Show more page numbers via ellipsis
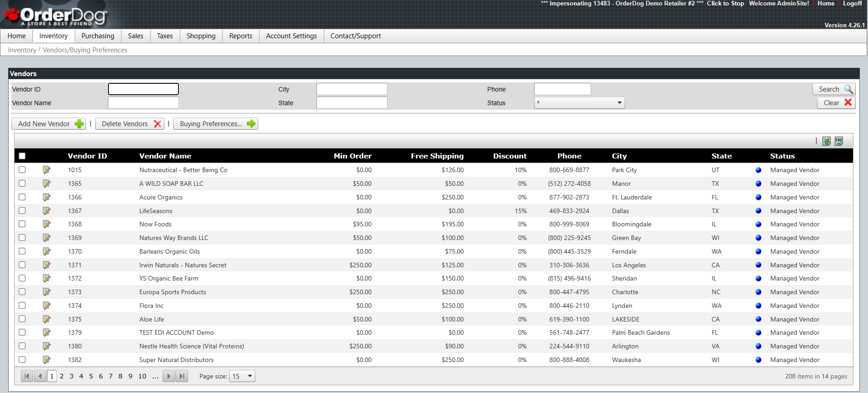This screenshot has width=868, height=393. coord(155,376)
